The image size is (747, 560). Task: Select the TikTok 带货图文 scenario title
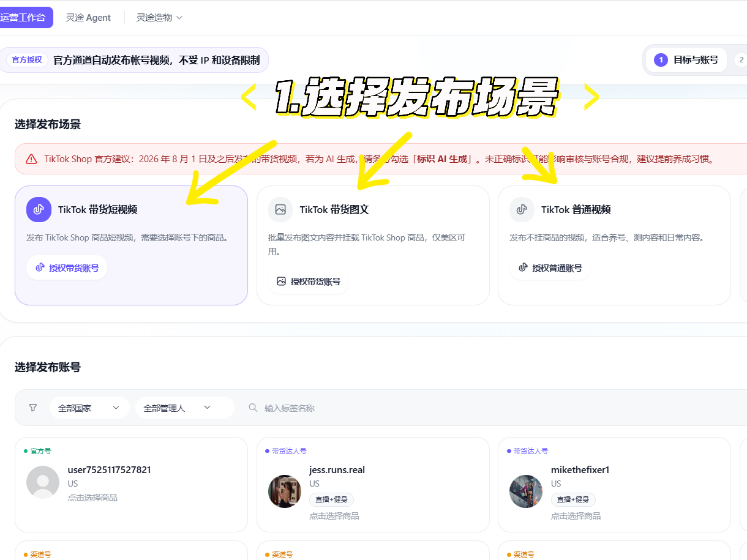pos(334,209)
